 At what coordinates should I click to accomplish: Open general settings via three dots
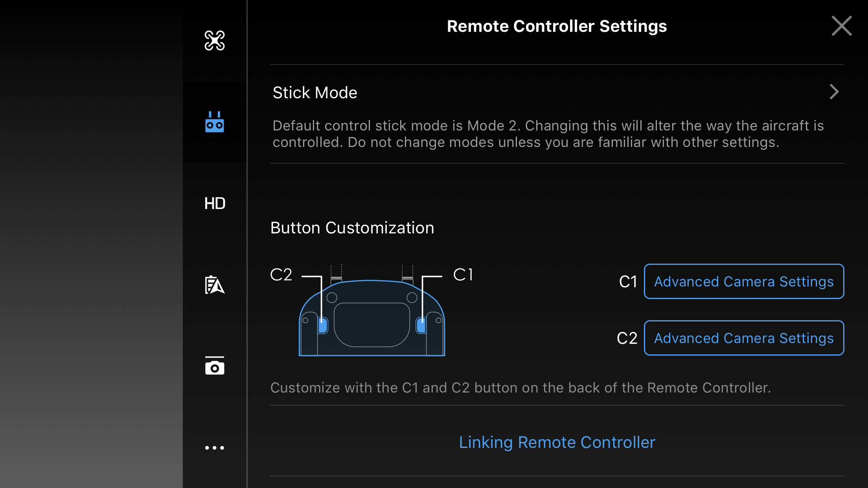point(215,448)
